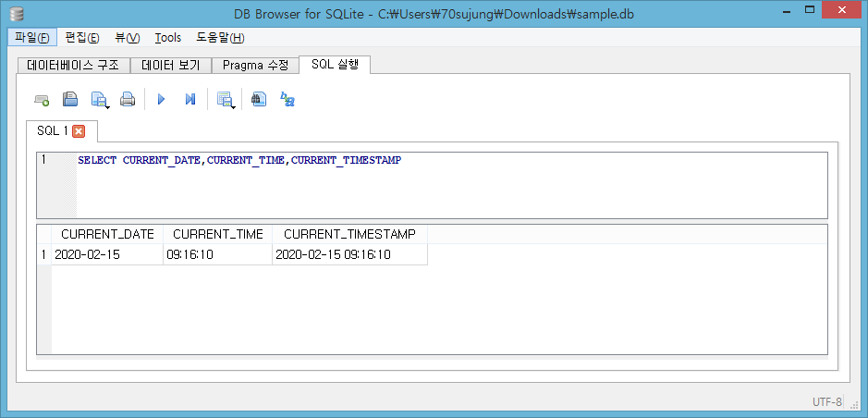
Task: Close the SQL 1 tab with red X
Action: (78, 131)
